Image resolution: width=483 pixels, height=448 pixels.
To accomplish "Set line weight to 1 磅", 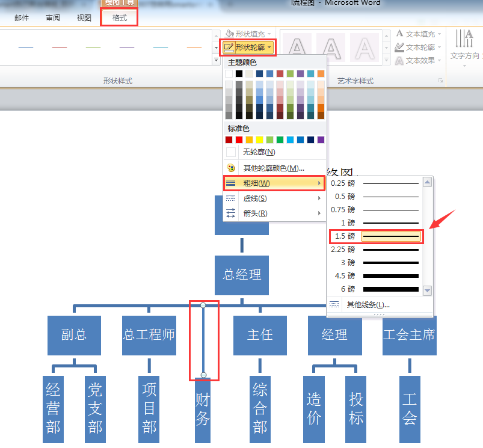I will point(375,223).
